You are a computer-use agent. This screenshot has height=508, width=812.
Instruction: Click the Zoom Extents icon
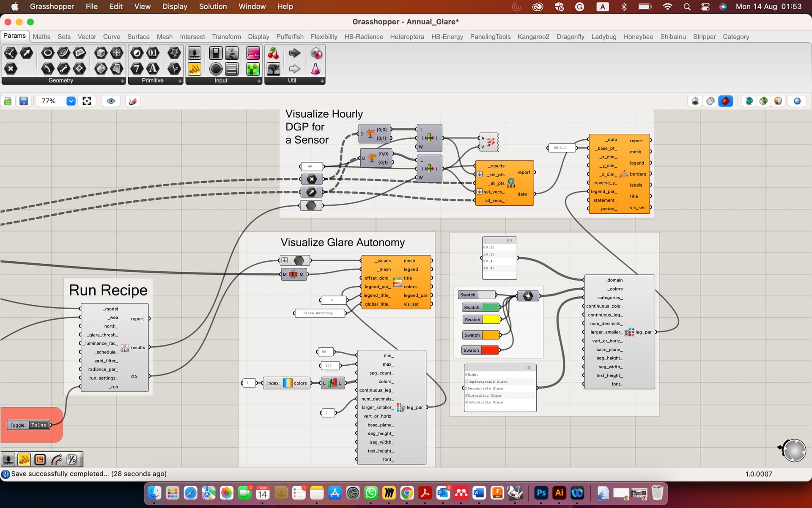[x=87, y=101]
